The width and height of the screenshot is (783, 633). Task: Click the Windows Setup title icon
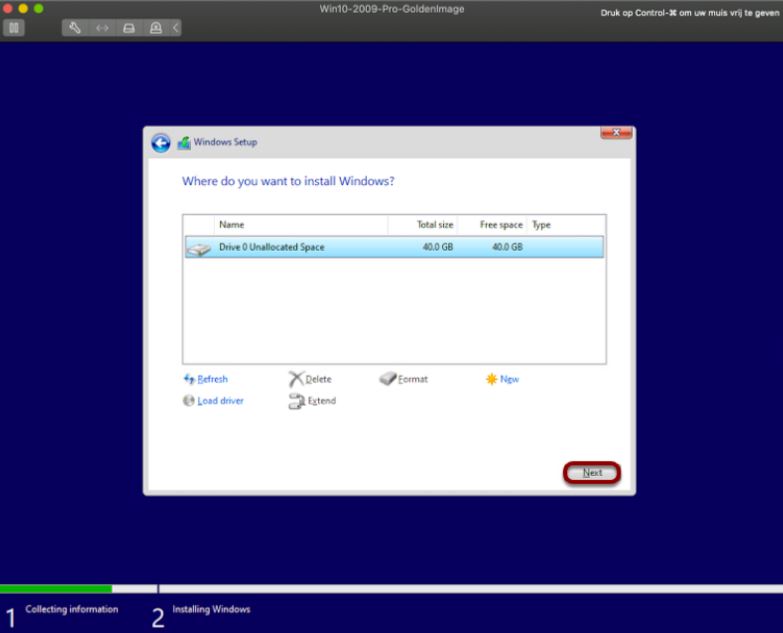coord(184,143)
